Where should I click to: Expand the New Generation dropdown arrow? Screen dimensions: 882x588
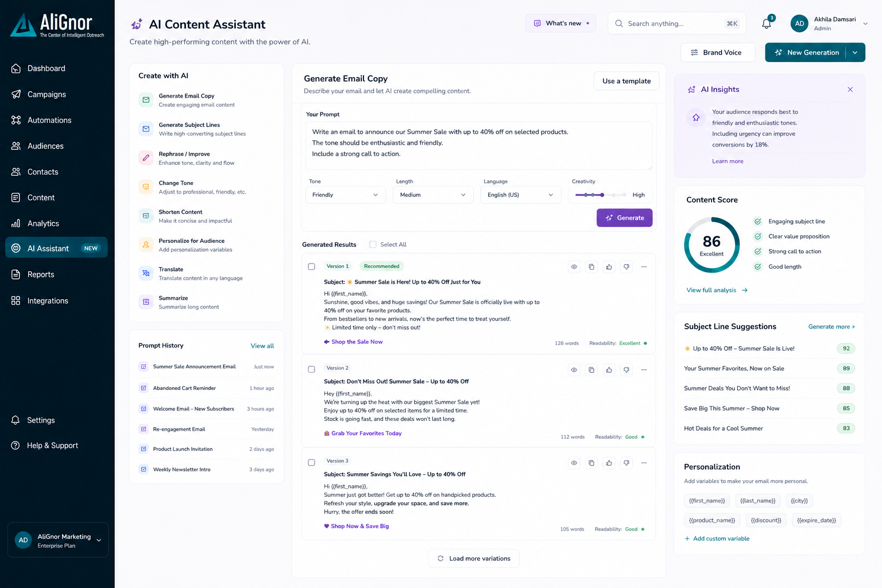856,52
